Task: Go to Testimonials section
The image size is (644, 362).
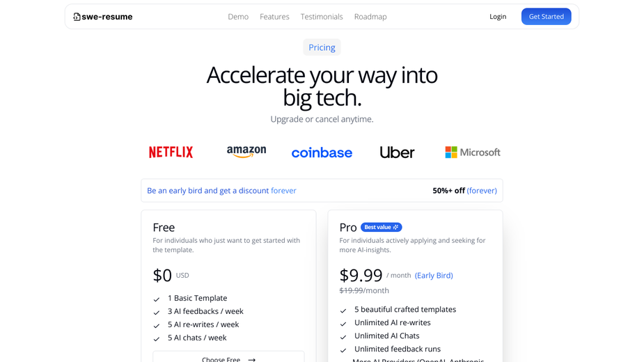Action: coord(322,17)
